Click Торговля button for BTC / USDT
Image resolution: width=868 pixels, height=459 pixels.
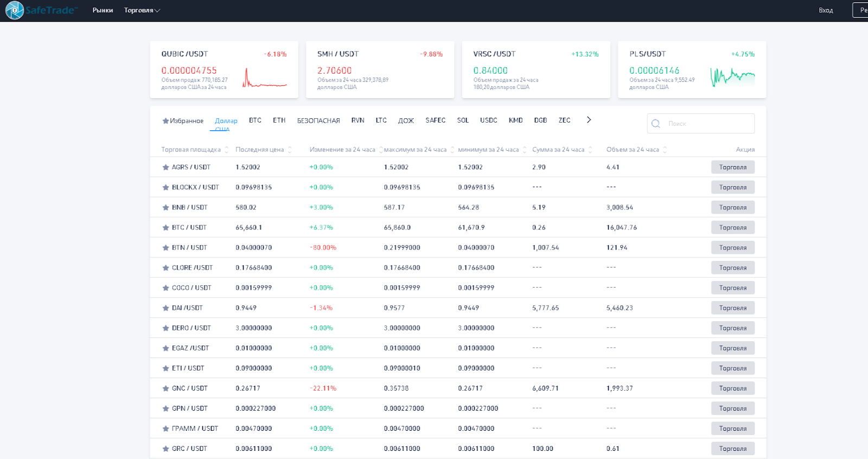tap(733, 227)
